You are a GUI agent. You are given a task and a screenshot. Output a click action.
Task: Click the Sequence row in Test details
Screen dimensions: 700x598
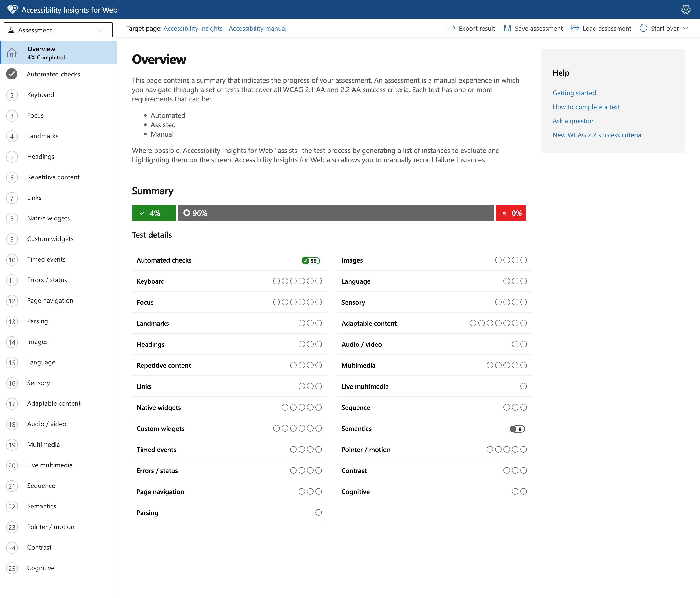pyautogui.click(x=434, y=407)
